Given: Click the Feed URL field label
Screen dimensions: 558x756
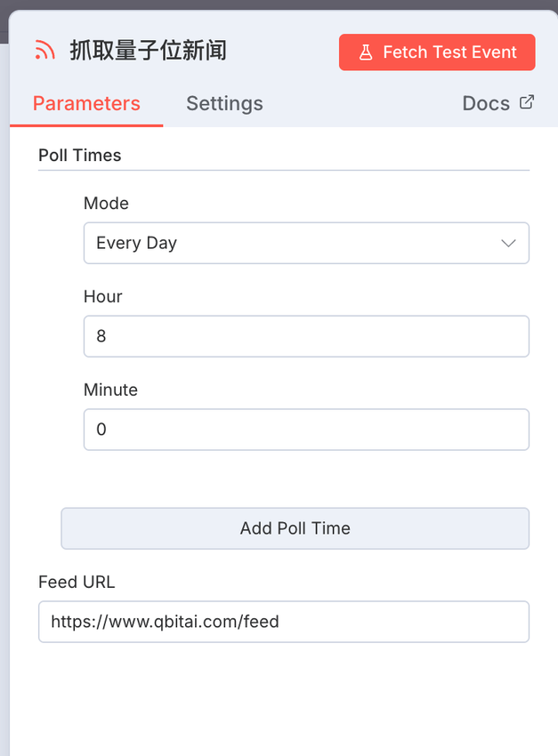Looking at the screenshot, I should coord(77,583).
